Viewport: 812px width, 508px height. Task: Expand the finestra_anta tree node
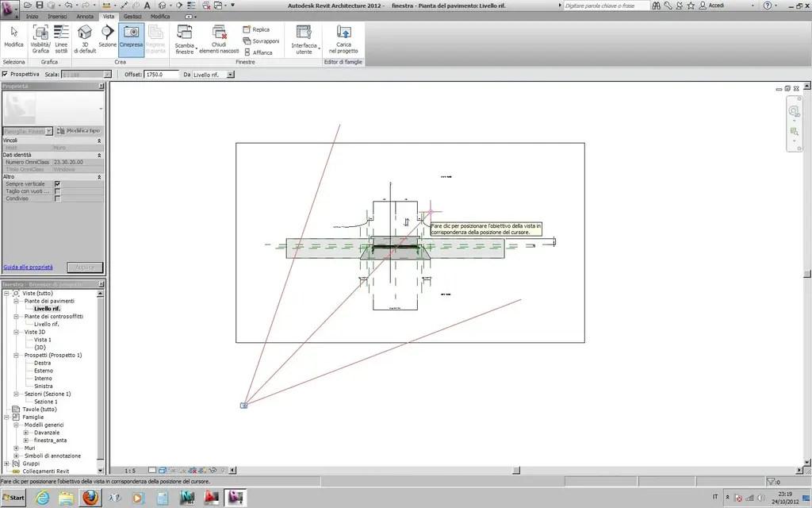[26, 441]
